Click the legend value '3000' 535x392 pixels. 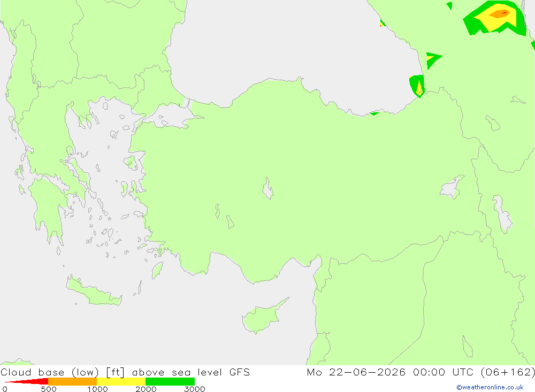click(x=195, y=389)
